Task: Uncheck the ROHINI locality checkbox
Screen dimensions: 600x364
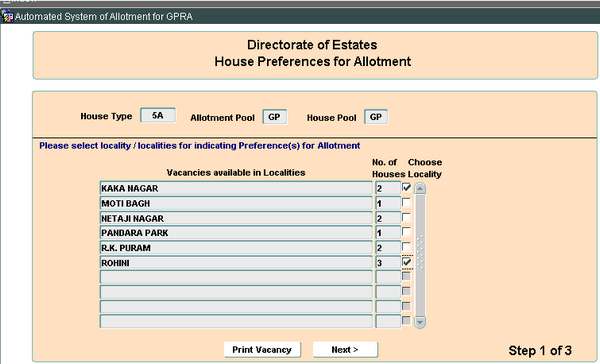Action: click(407, 262)
